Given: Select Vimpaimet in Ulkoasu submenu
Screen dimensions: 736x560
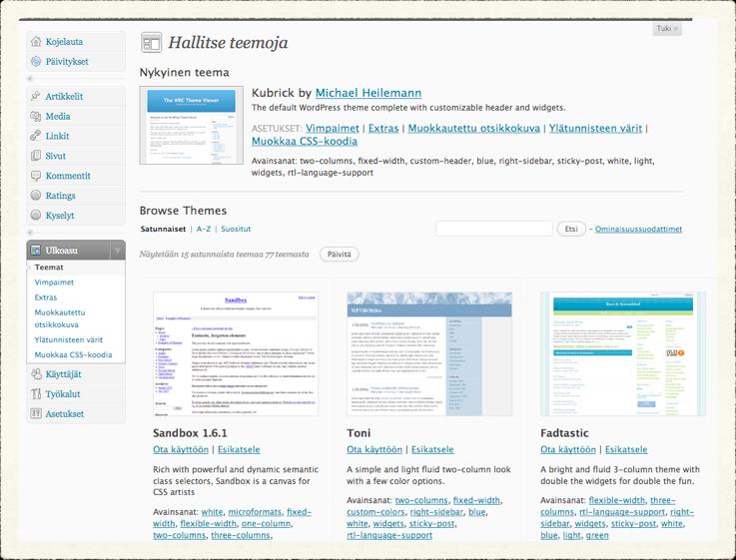Looking at the screenshot, I should (x=54, y=281).
